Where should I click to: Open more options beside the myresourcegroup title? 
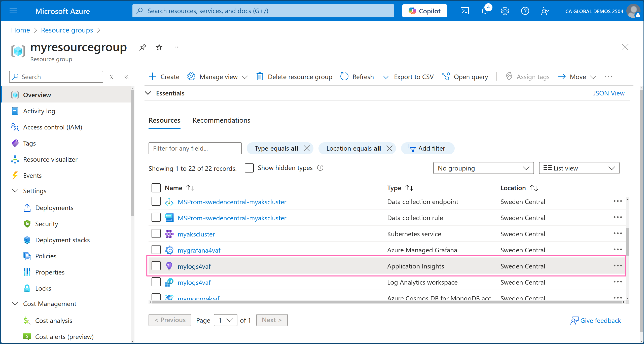tap(175, 47)
